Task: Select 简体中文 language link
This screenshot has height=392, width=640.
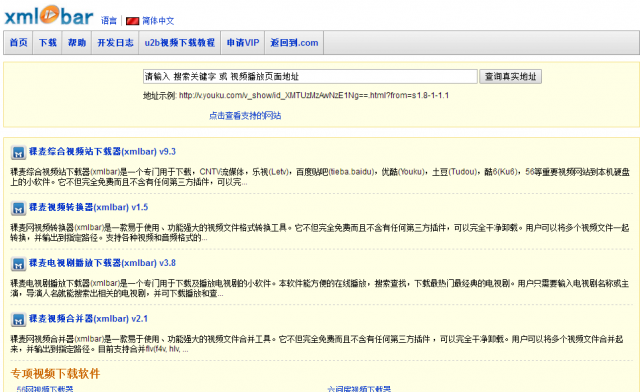Action: (158, 21)
